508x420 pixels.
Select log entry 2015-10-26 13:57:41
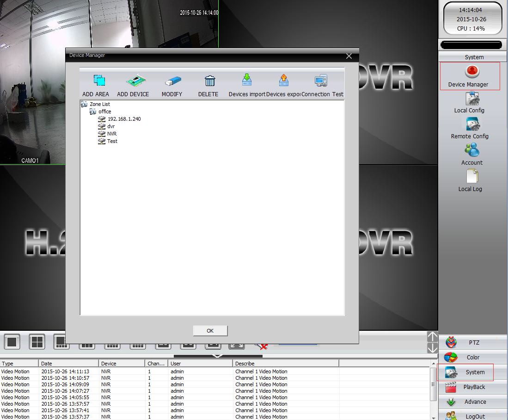pyautogui.click(x=214, y=410)
